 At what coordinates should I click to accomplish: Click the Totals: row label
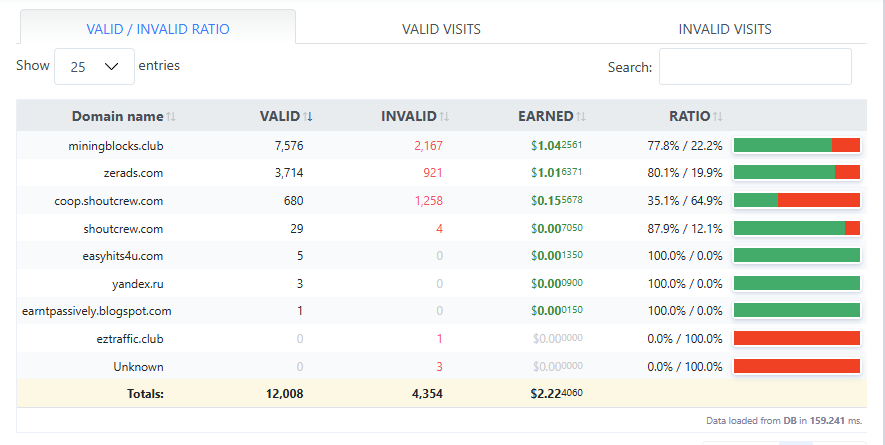145,394
